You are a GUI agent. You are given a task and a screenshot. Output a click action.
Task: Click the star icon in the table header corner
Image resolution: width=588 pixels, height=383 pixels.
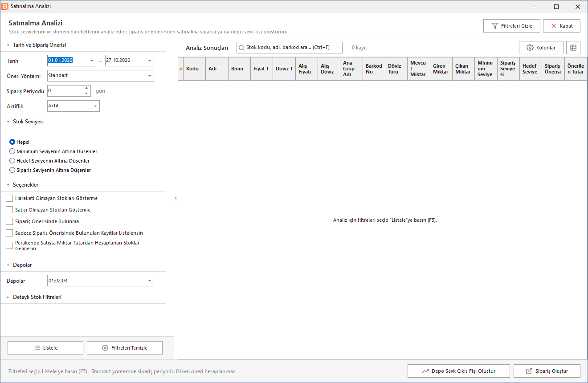[181, 69]
